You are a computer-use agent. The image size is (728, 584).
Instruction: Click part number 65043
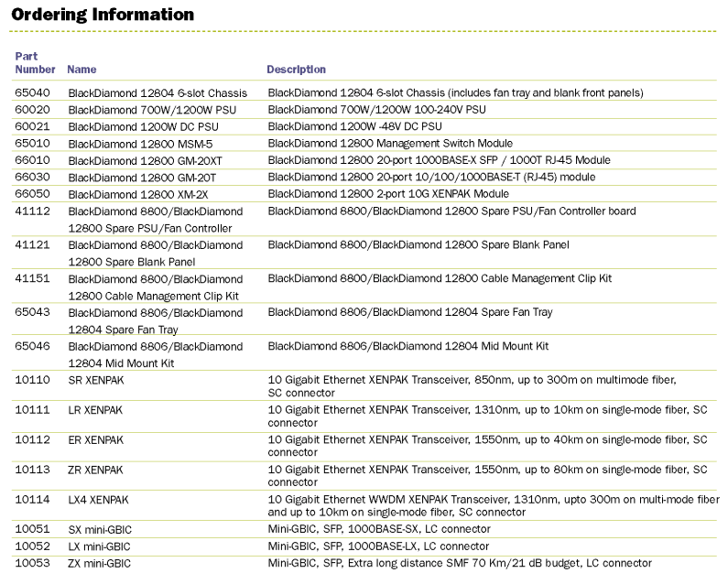click(32, 312)
